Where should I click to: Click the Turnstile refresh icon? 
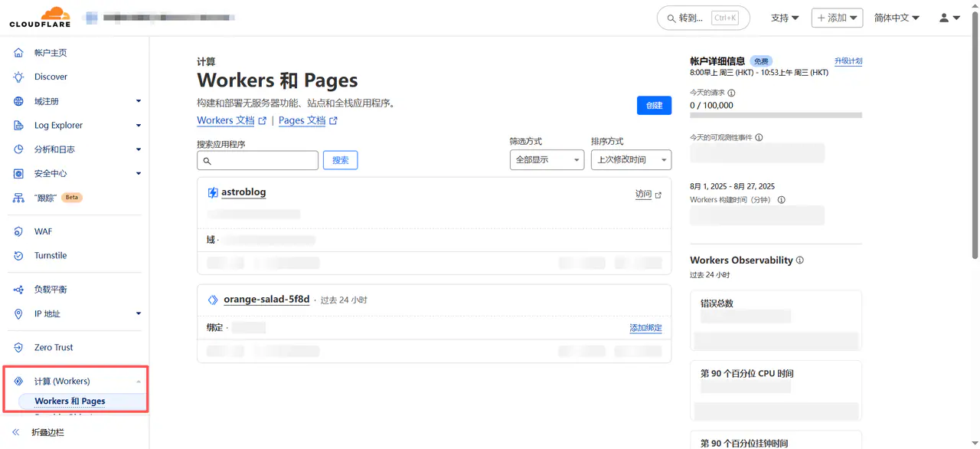pyautogui.click(x=18, y=255)
